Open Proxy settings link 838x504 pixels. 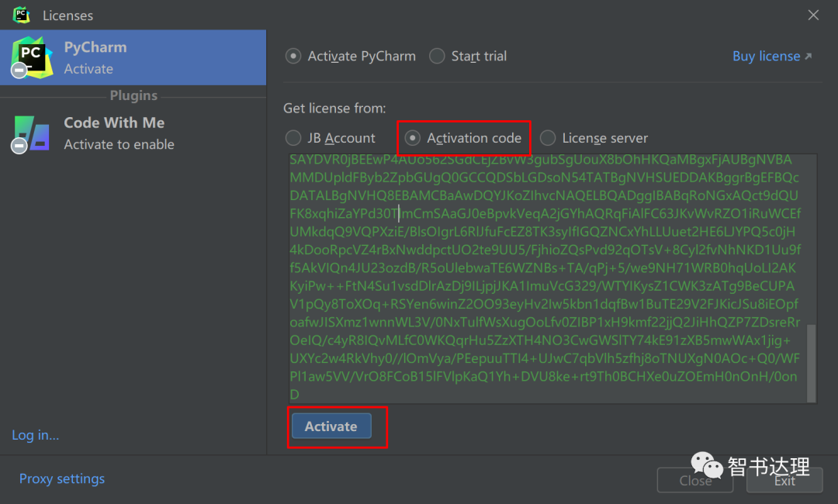pyautogui.click(x=62, y=478)
